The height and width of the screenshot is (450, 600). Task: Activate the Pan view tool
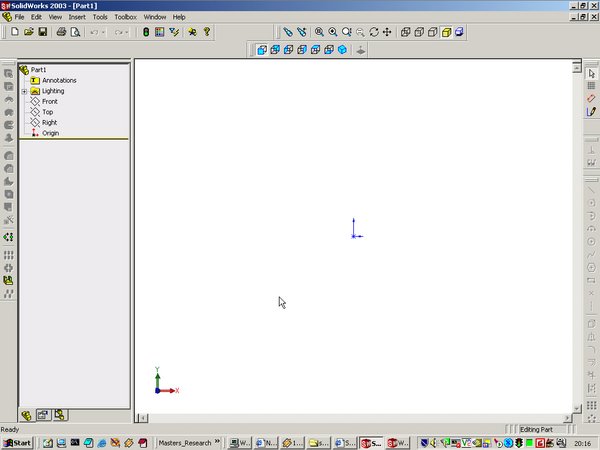(387, 32)
